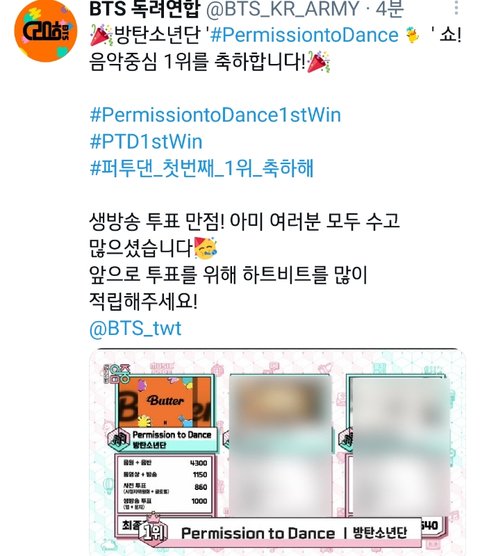Viewport: 480px width, 556px height.
Task: Tap the partying face emoji after 많으셨습니다
Action: (206, 248)
